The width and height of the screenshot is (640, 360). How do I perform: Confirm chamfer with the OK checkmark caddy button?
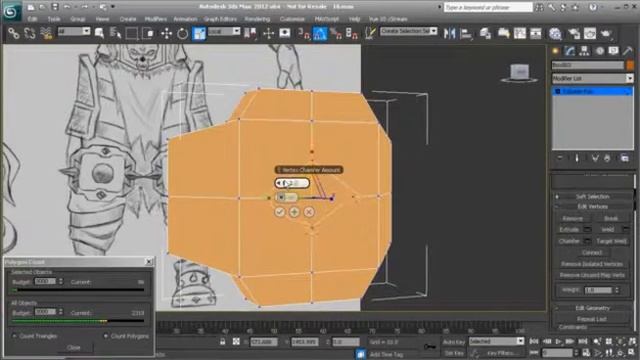[280, 212]
